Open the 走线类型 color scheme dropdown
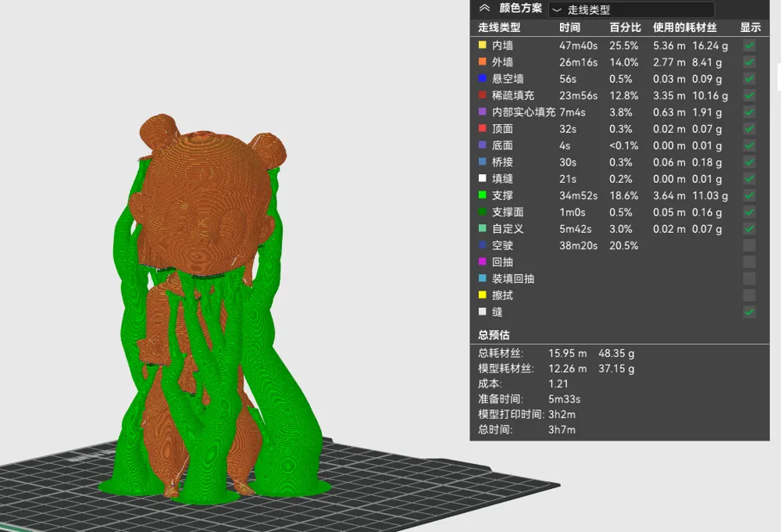The height and width of the screenshot is (532, 781). point(631,9)
